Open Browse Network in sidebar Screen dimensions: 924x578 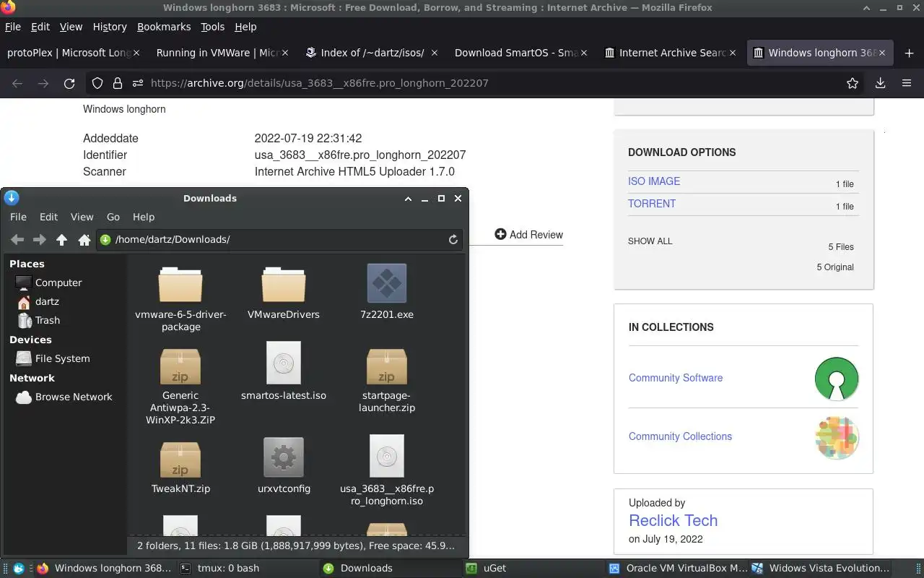[x=73, y=397]
